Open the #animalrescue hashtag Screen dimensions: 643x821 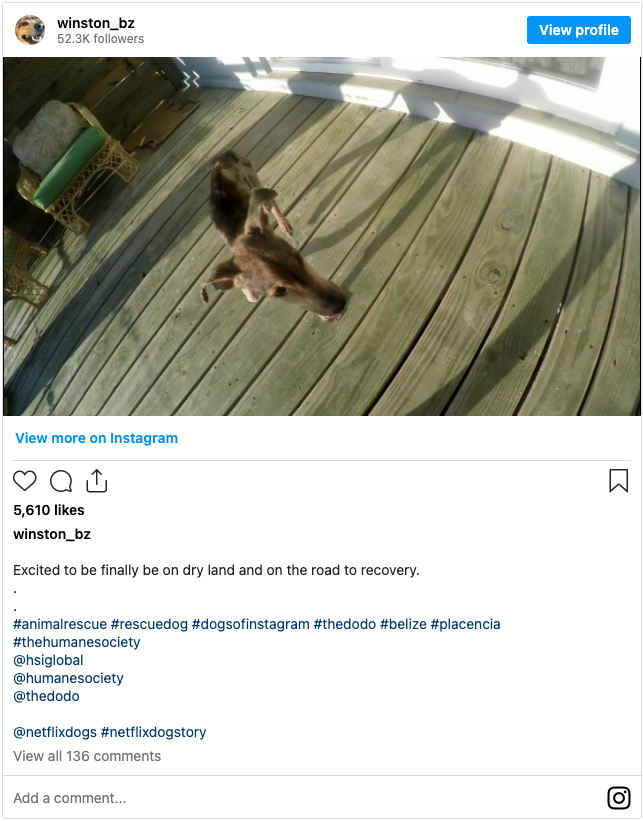click(60, 624)
